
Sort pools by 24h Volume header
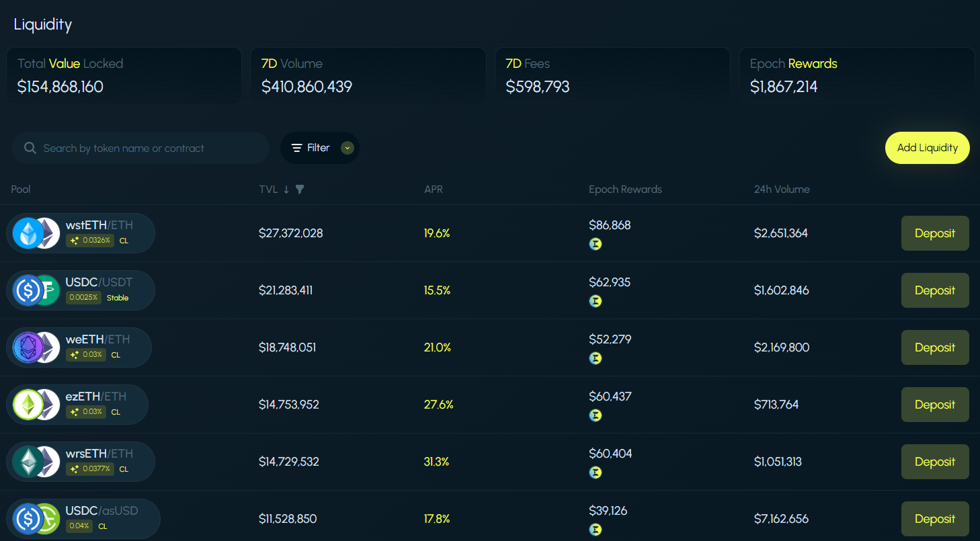click(x=781, y=190)
